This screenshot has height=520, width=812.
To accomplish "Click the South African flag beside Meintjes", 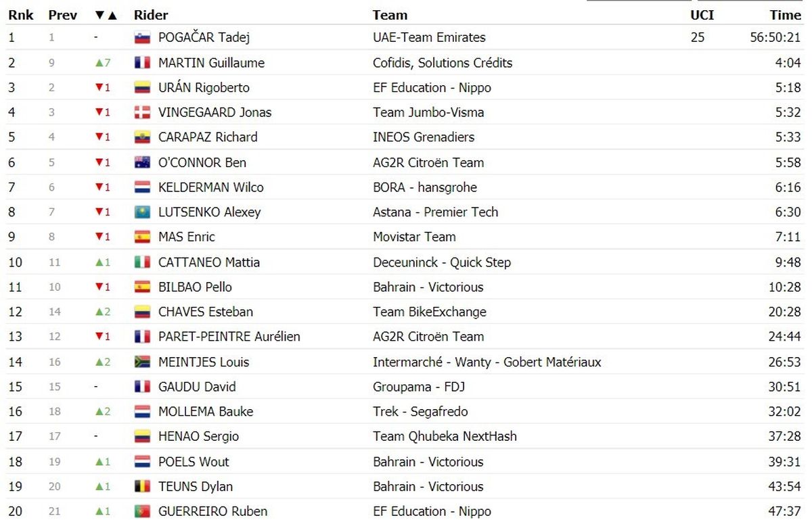I will (142, 362).
